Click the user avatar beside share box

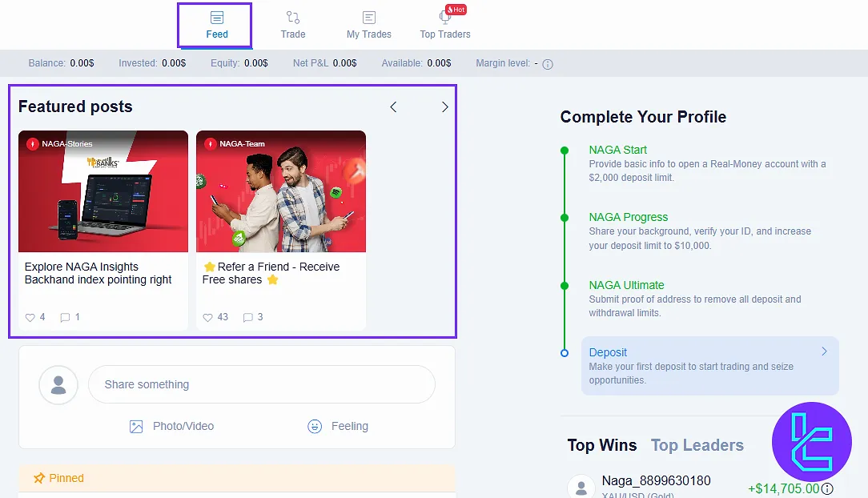click(58, 385)
